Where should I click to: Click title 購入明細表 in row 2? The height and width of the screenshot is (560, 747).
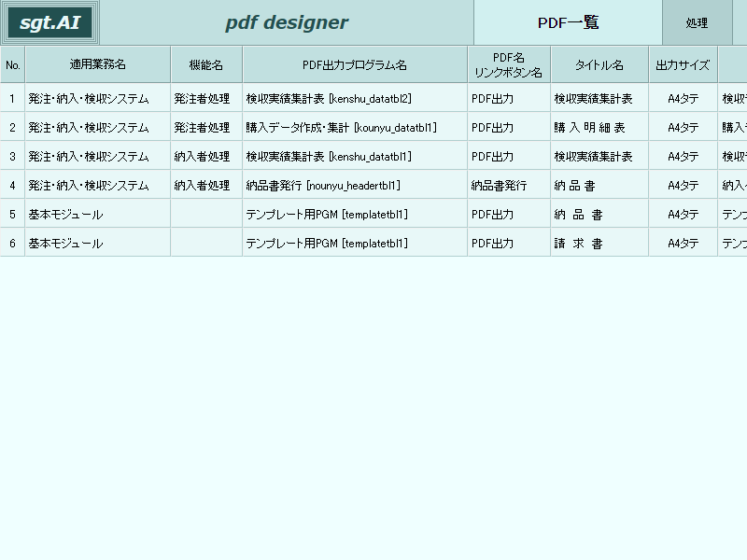[589, 128]
